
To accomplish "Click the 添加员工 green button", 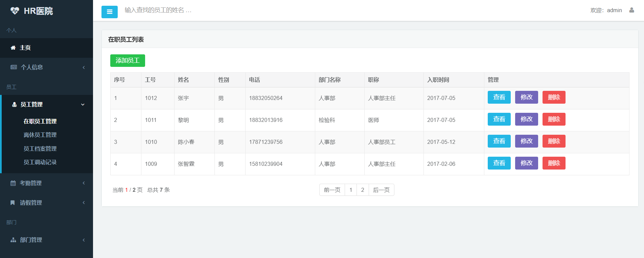I will (x=128, y=60).
